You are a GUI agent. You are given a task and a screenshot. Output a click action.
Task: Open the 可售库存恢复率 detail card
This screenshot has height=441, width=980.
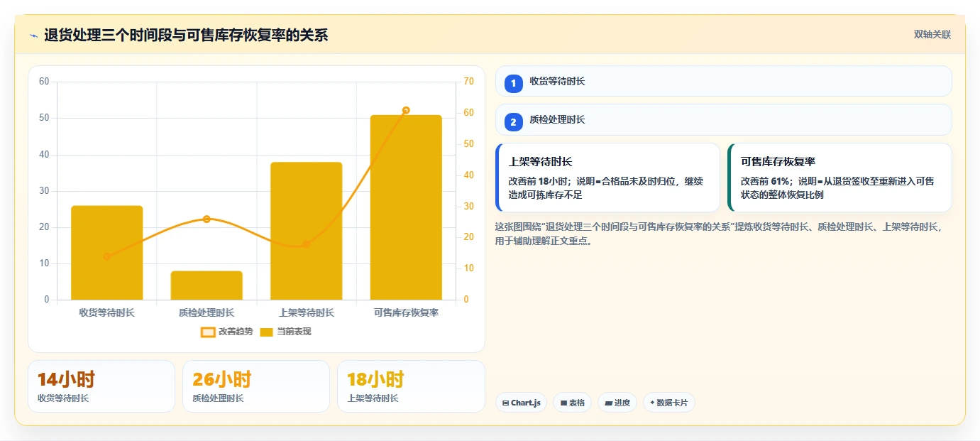pyautogui.click(x=839, y=178)
